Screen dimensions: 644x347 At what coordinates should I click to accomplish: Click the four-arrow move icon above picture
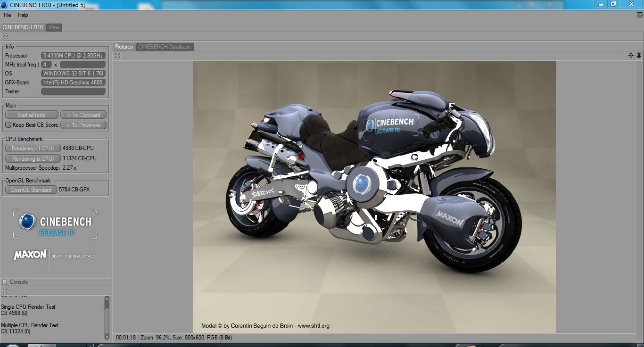(x=631, y=55)
